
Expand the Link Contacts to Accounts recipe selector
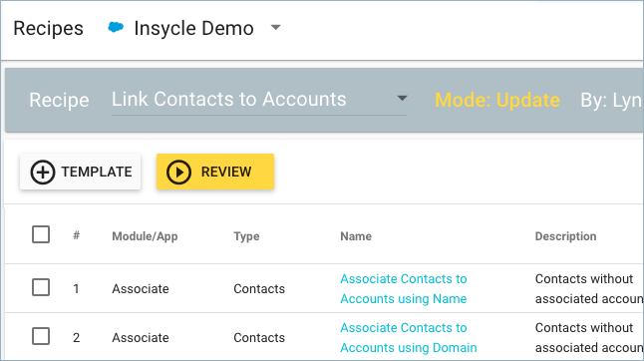point(259,100)
